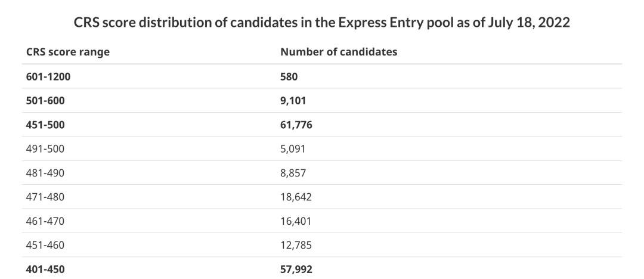Click the 580 candidates value

point(289,76)
